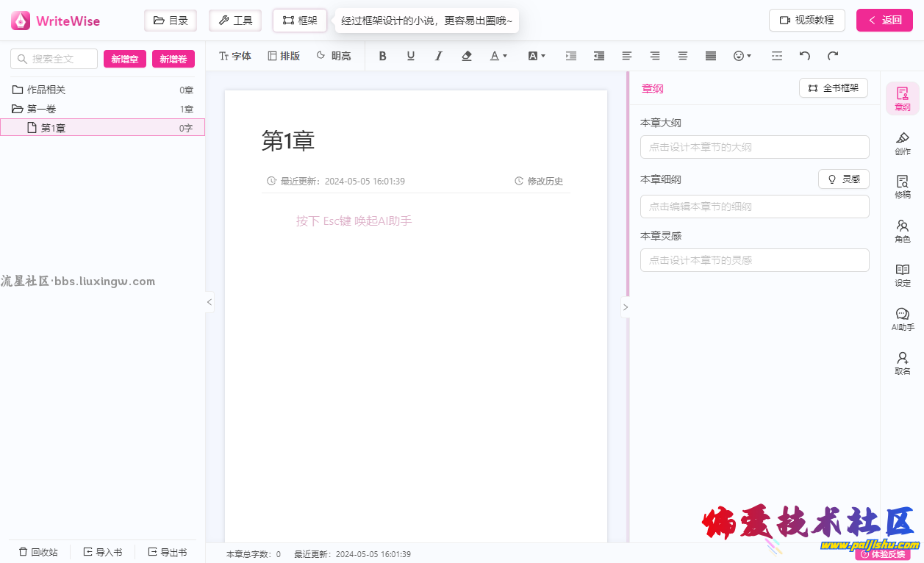The height and width of the screenshot is (563, 924).
Task: Collapse the left chapter list panel
Action: point(209,302)
